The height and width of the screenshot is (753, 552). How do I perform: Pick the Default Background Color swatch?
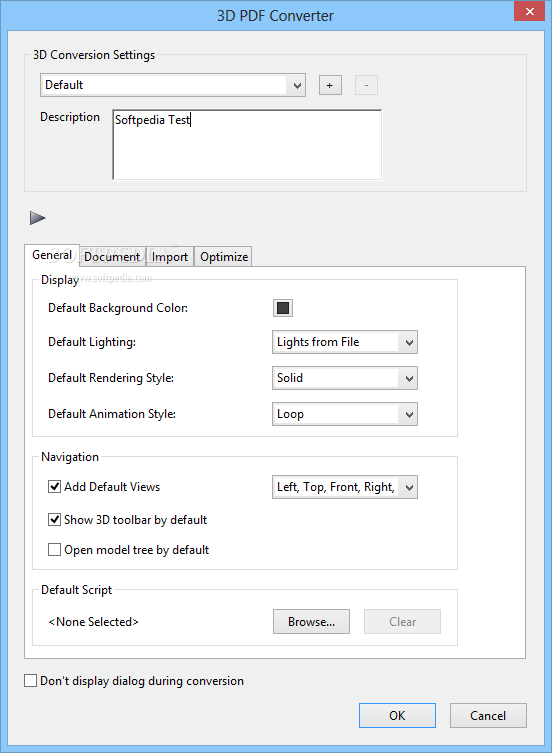pos(283,308)
